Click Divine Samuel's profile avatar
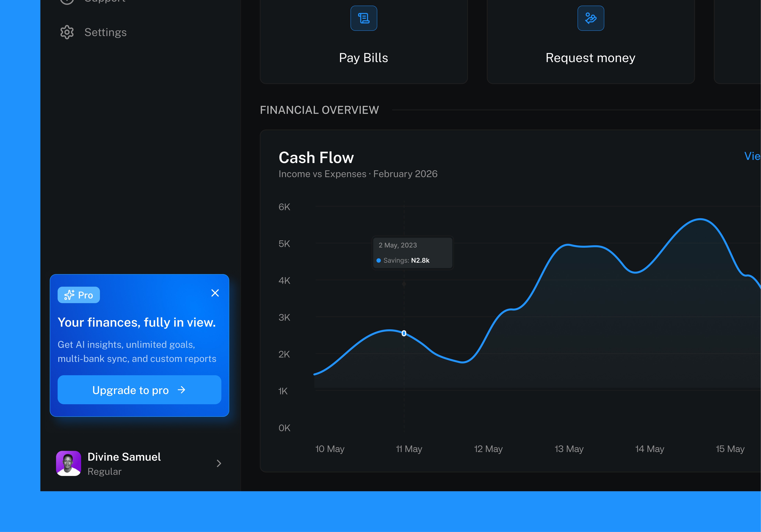761x532 pixels. tap(69, 463)
